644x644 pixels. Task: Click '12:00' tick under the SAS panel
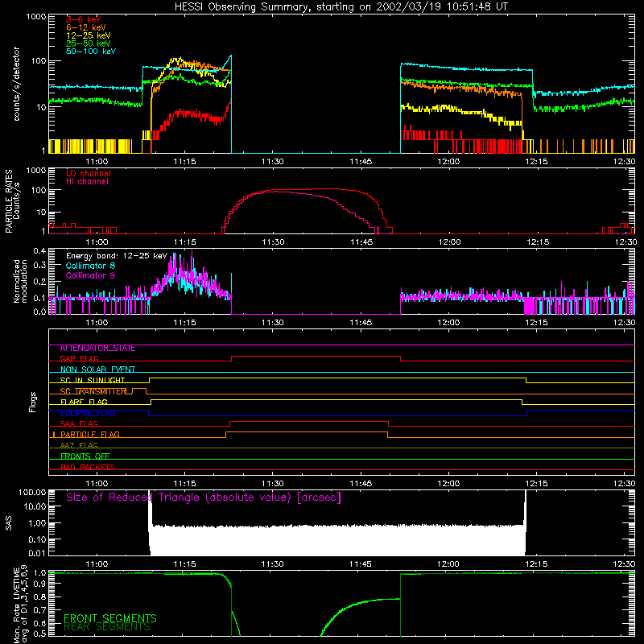pyautogui.click(x=448, y=564)
